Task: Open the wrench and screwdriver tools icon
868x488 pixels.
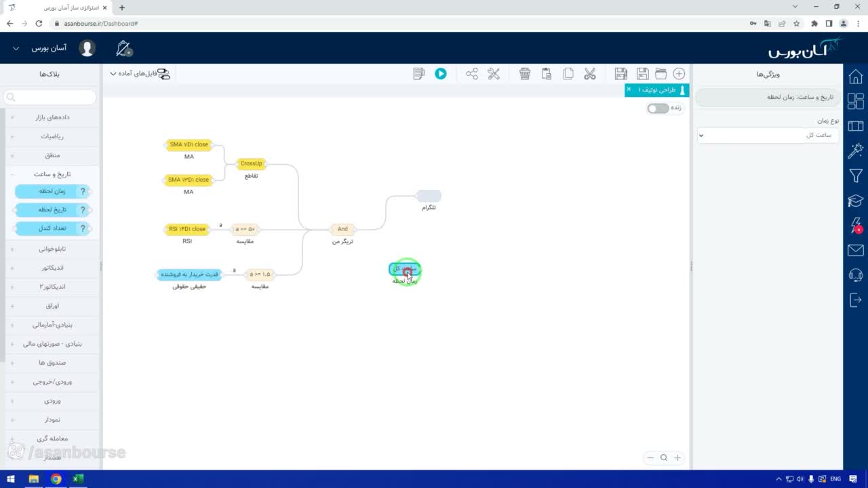Action: point(494,73)
